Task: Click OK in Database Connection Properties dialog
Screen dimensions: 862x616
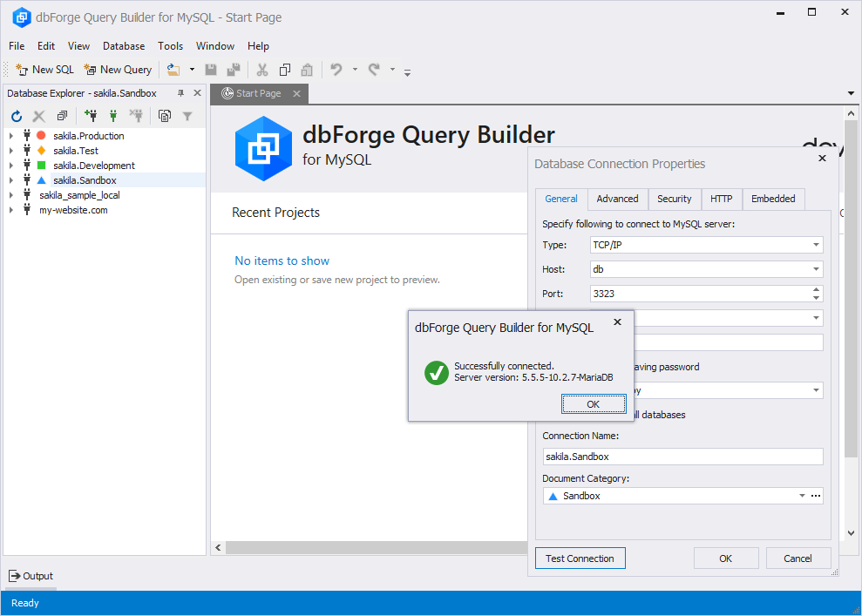Action: (726, 558)
